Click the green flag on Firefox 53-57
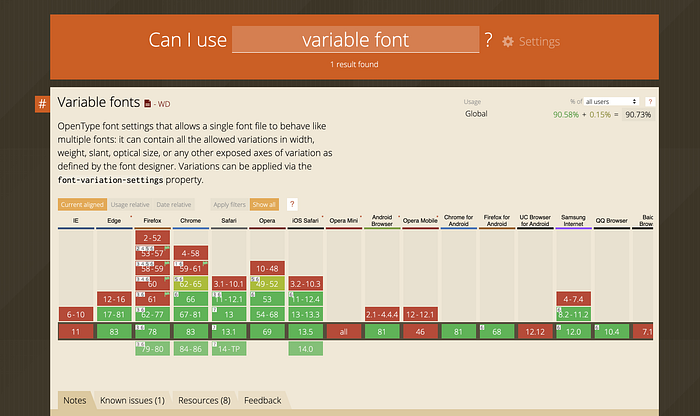Image resolution: width=700 pixels, height=416 pixels. tap(167, 248)
